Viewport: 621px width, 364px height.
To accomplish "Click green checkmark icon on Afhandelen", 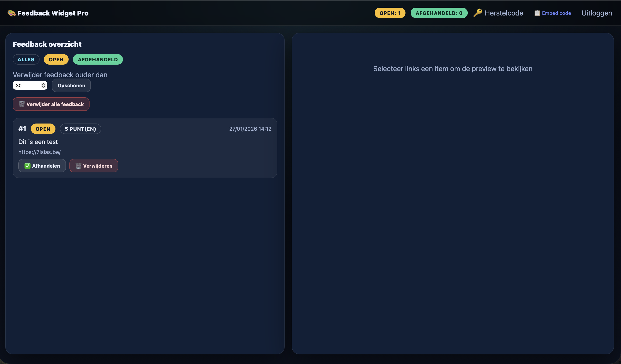I will pos(27,166).
